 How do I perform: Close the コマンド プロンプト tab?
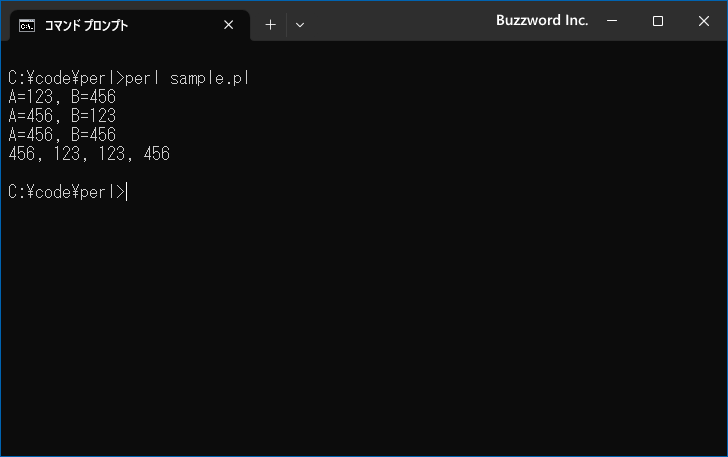click(x=228, y=25)
